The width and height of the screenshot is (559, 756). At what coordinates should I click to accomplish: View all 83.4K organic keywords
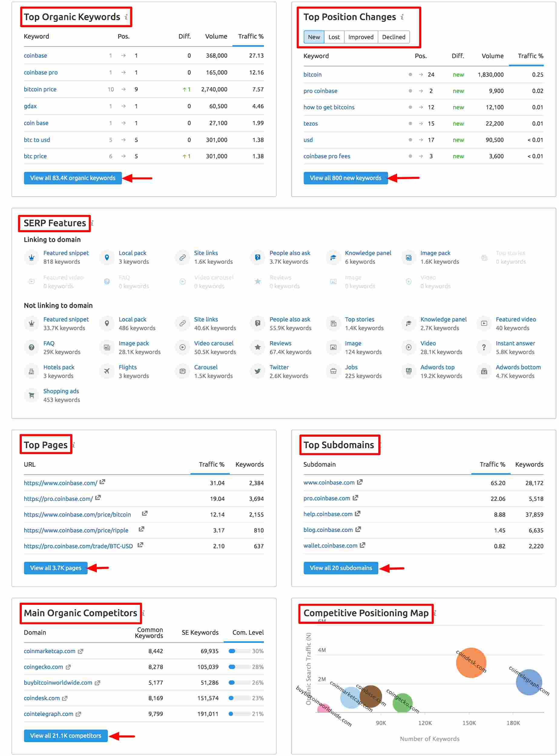[73, 178]
